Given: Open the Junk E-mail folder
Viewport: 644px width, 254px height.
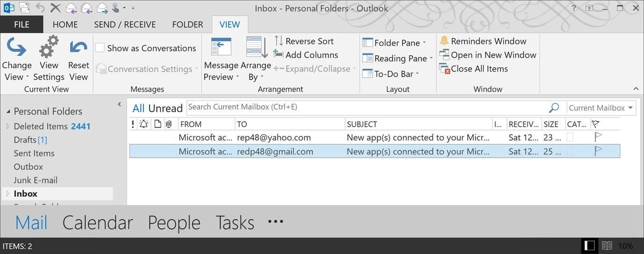Looking at the screenshot, I should (x=36, y=180).
